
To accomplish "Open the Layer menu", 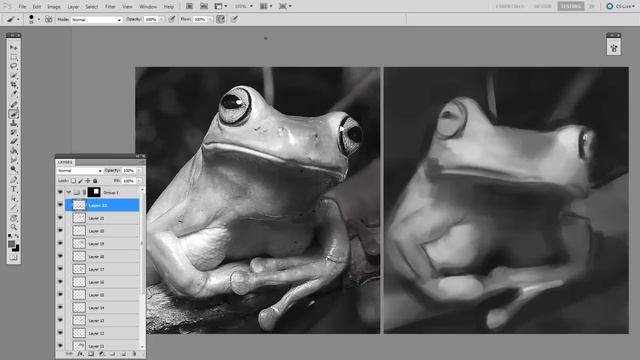I will click(73, 7).
